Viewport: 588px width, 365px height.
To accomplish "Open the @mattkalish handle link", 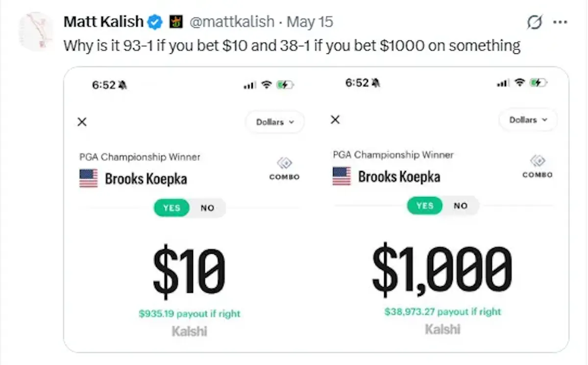I will 232,22.
